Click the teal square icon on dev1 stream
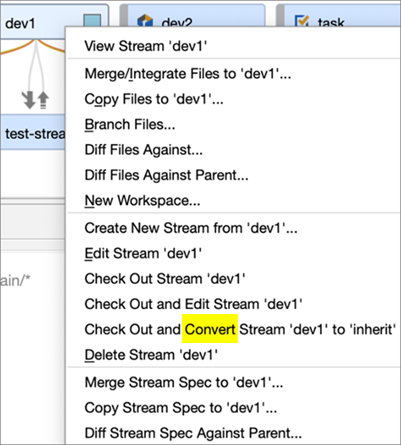The width and height of the screenshot is (401, 445). pos(92,21)
